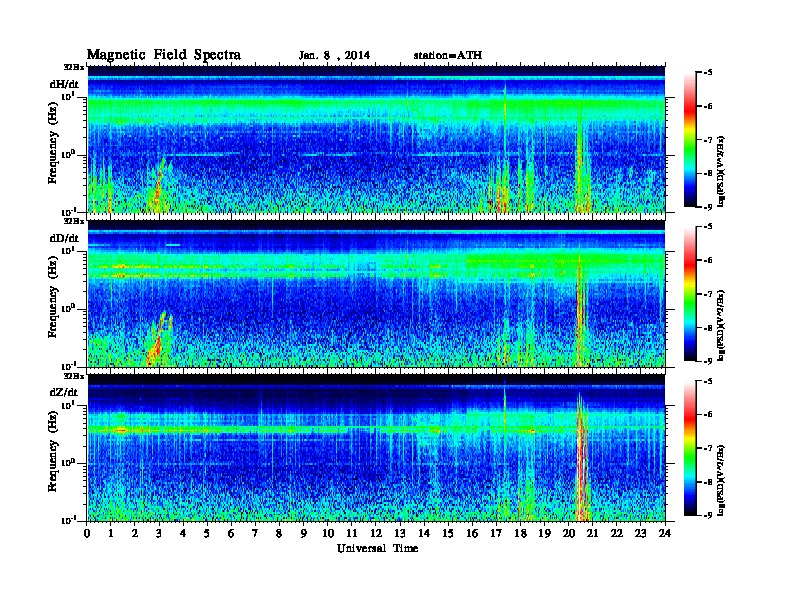792x612 pixels.
Task: Click the "dZ/dt" panel label
Action: click(64, 392)
